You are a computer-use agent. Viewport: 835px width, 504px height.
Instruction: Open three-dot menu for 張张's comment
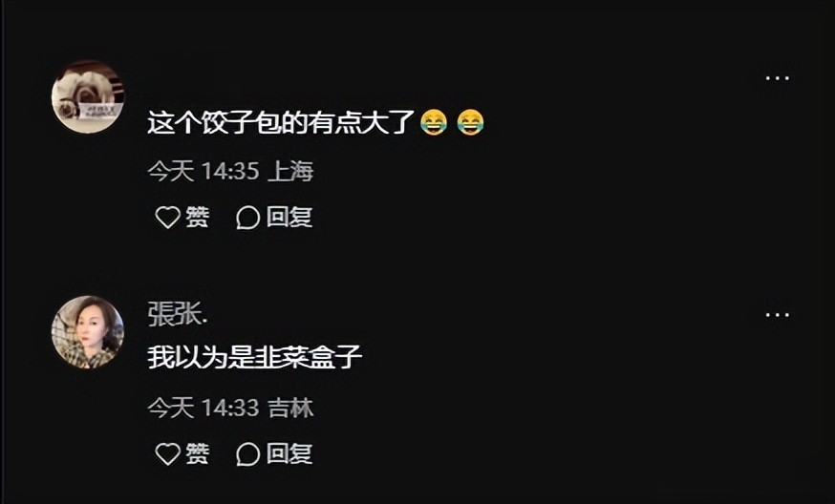coord(777,315)
